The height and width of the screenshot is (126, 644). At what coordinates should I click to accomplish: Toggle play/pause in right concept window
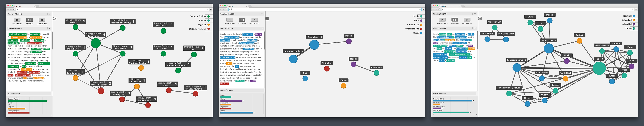[455, 20]
